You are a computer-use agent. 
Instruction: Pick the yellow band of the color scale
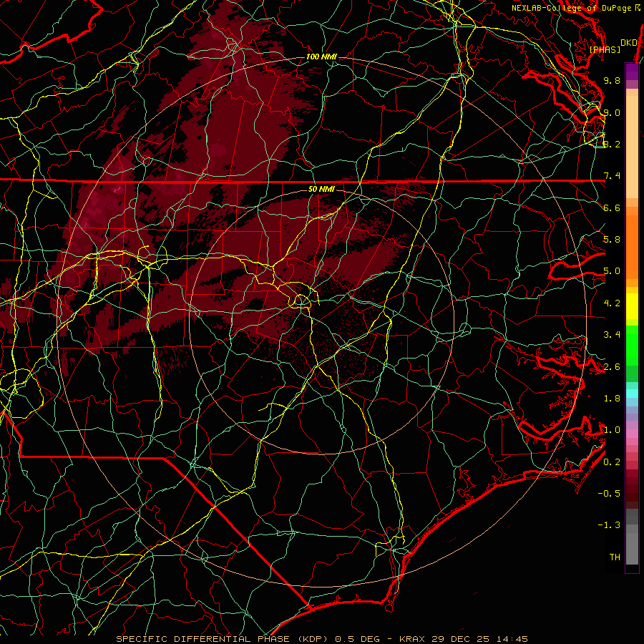pos(632,306)
